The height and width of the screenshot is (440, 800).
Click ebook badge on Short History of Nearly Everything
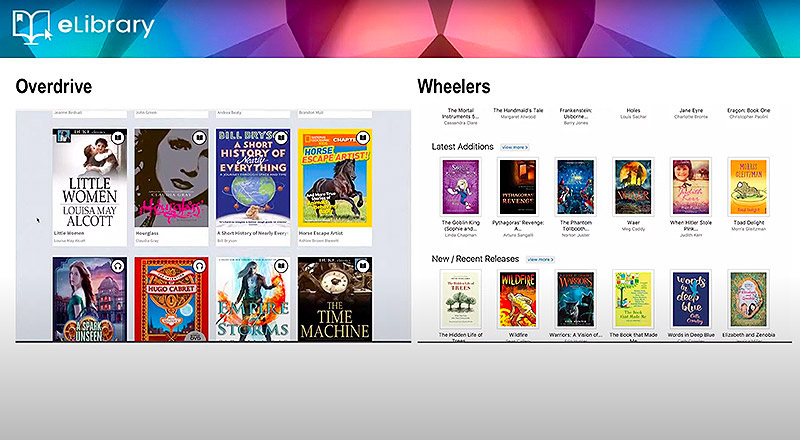(281, 137)
